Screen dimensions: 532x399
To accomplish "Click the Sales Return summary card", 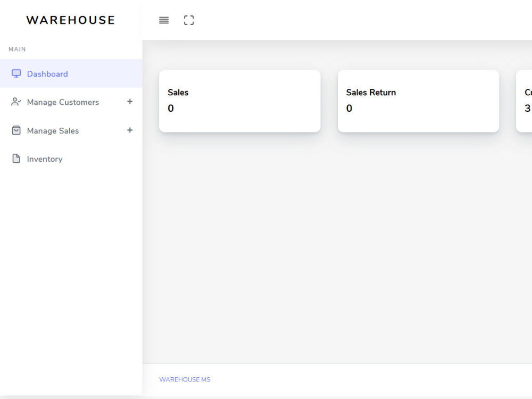I will pyautogui.click(x=418, y=101).
